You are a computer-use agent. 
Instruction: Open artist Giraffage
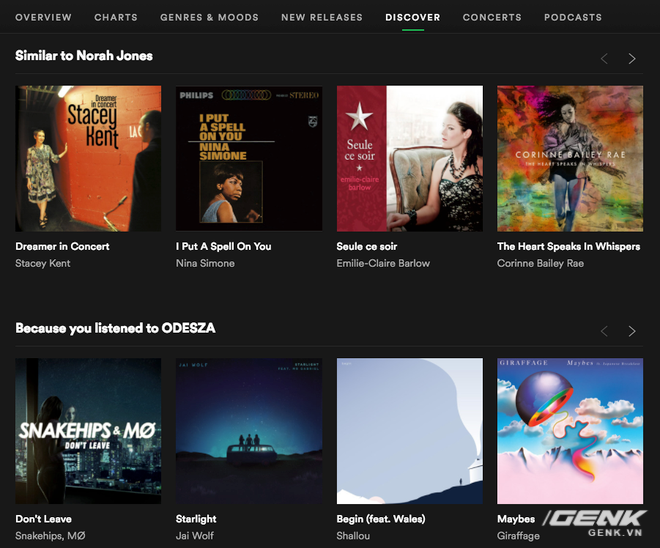click(x=518, y=536)
